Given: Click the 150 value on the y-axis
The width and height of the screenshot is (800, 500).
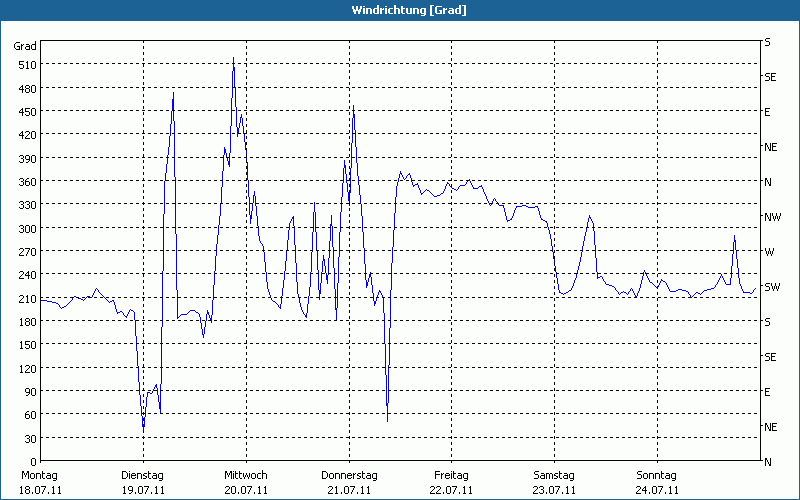Looking at the screenshot, I should (x=28, y=345).
